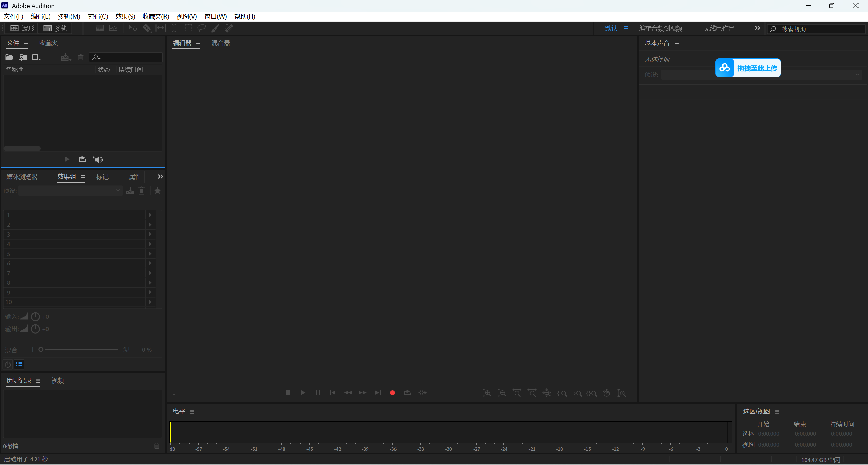Screen dimensions: 868x465
Task: Switch to 多轨 (Multitrack) mode
Action: (55, 28)
